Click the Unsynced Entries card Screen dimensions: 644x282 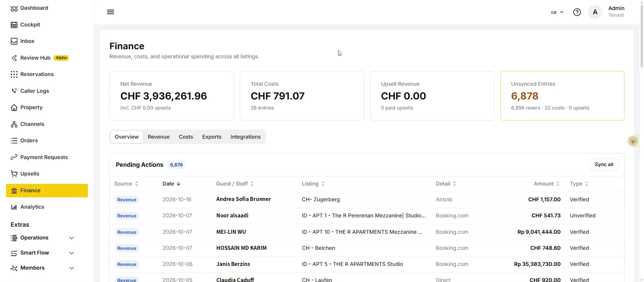[562, 96]
